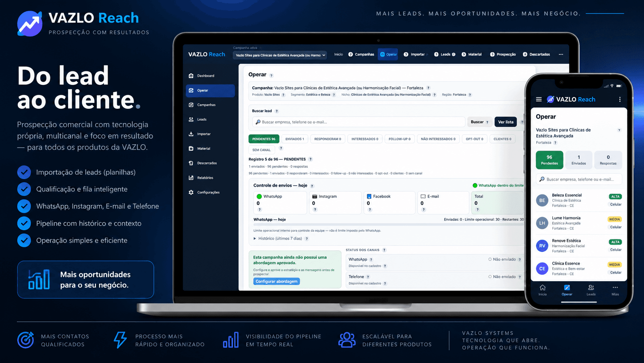Click the 'WhatsApp dentro do limite' status text
Image resolution: width=644 pixels, height=363 pixels.
point(501,186)
